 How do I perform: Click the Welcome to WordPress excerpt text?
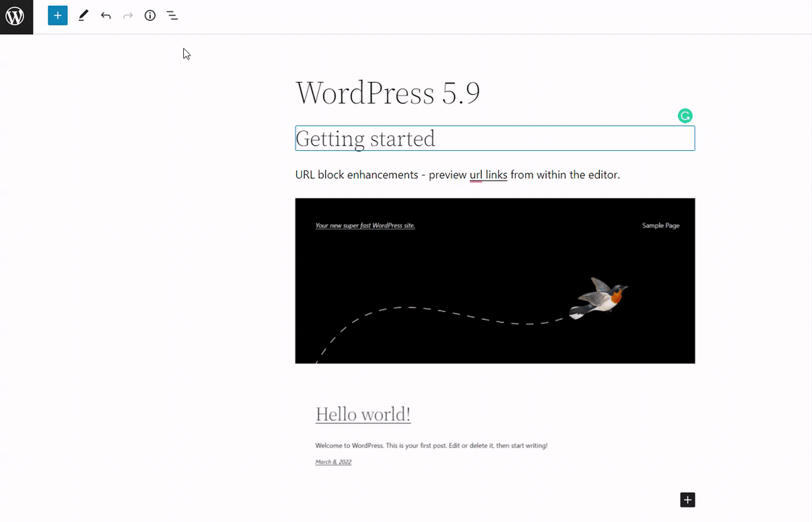[432, 445]
